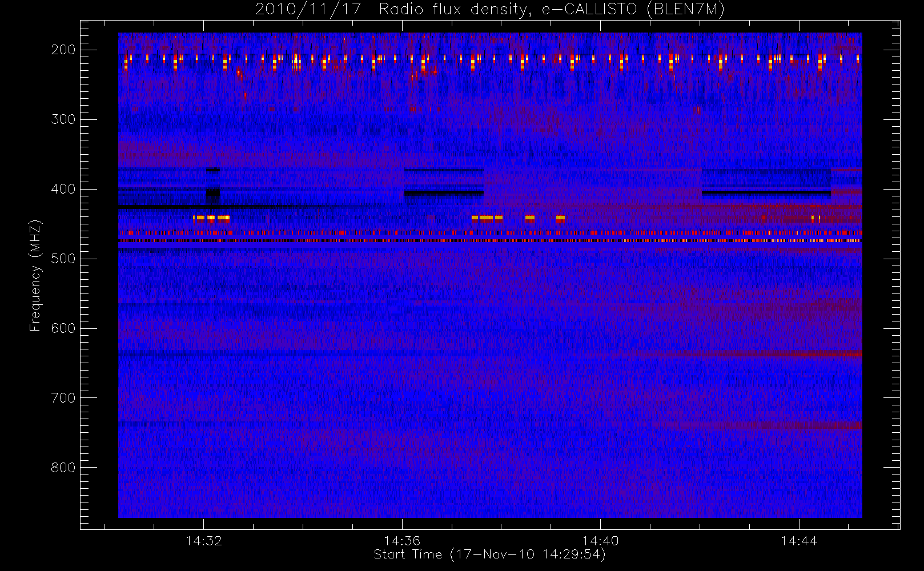Image resolution: width=924 pixels, height=571 pixels.
Task: Click the 14:44 time tick label
Action: 799,541
